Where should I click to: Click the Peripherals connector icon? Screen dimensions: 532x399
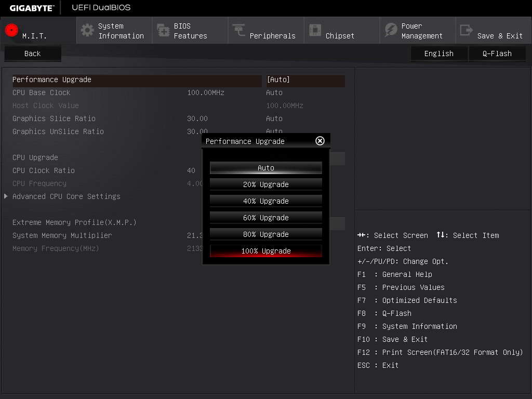tap(239, 30)
